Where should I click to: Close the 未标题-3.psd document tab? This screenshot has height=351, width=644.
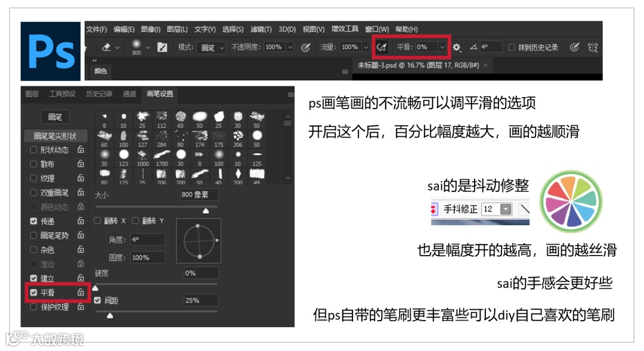[x=485, y=66]
